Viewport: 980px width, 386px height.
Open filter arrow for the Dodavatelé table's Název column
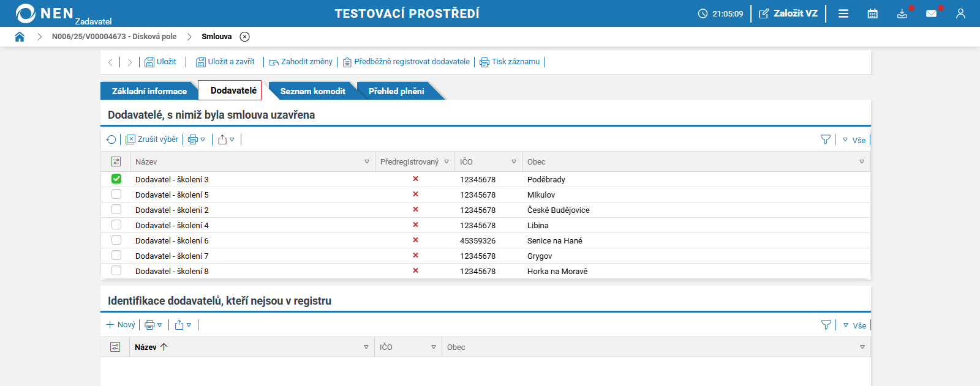click(x=367, y=161)
